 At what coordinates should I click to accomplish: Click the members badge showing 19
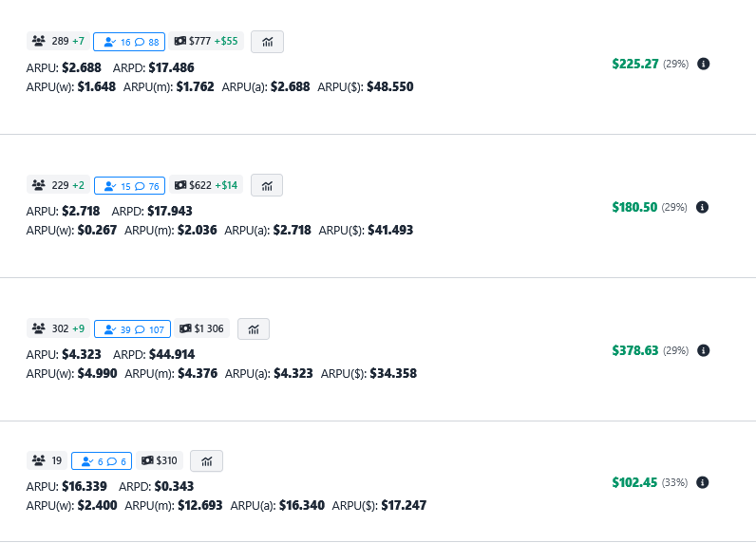[x=47, y=460]
